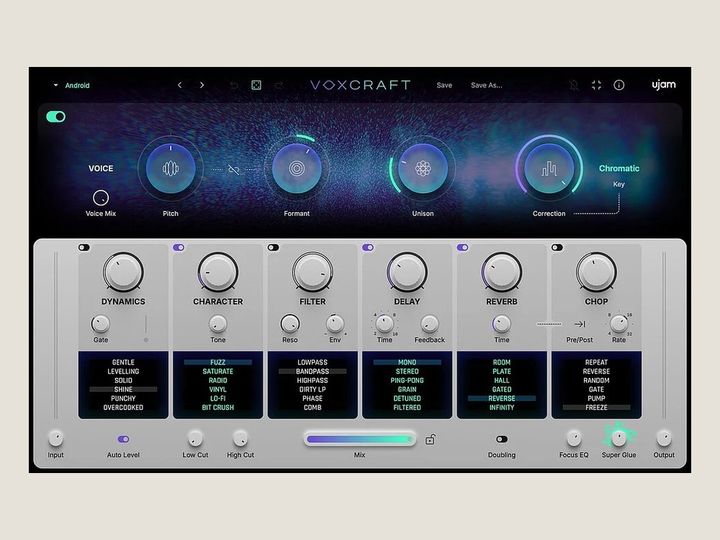Viewport: 720px width, 540px height.
Task: Click the Chop Rate knob
Action: 619,324
